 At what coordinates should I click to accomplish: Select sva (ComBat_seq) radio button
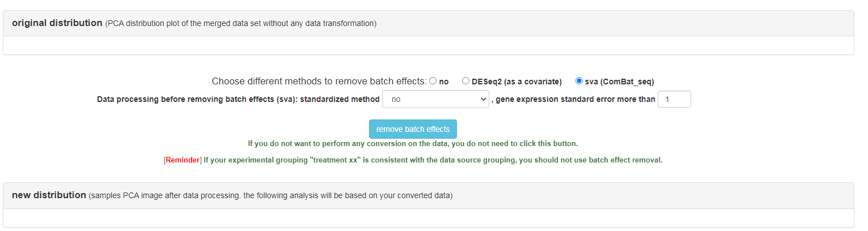coord(579,81)
